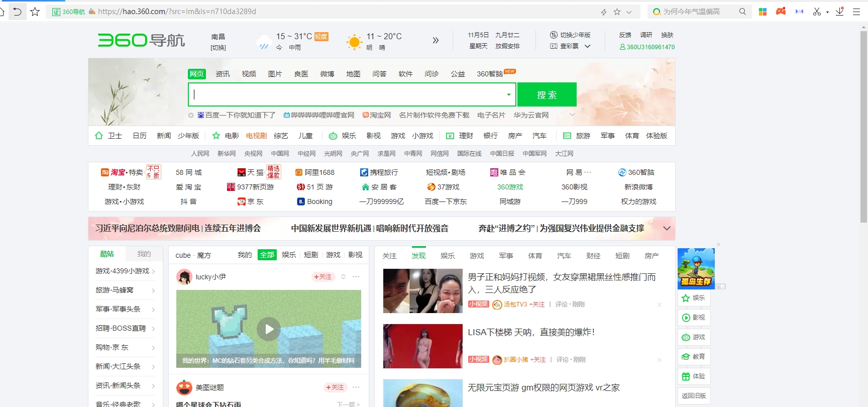Open 影视 in the right floating sidebar

[694, 318]
